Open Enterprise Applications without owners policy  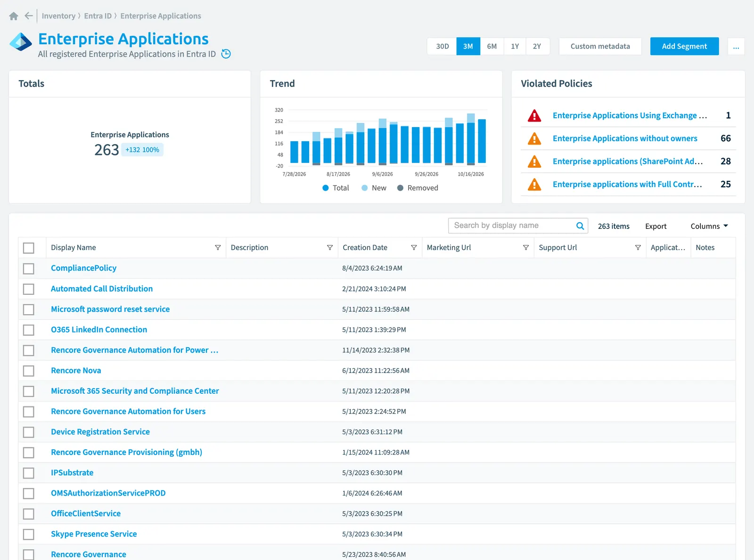[625, 138]
